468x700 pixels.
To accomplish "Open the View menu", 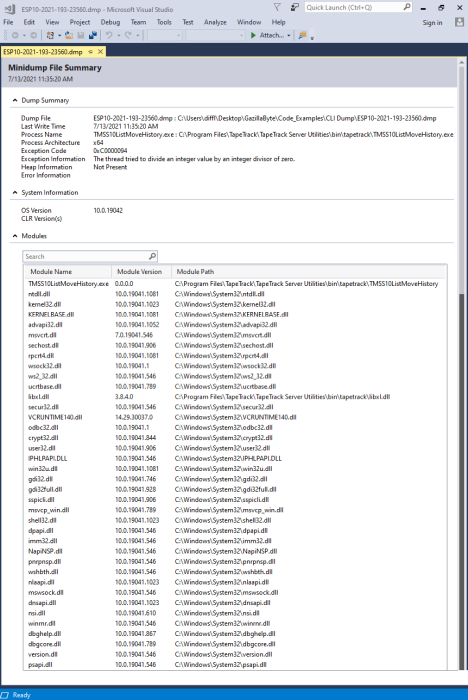I will 52,22.
